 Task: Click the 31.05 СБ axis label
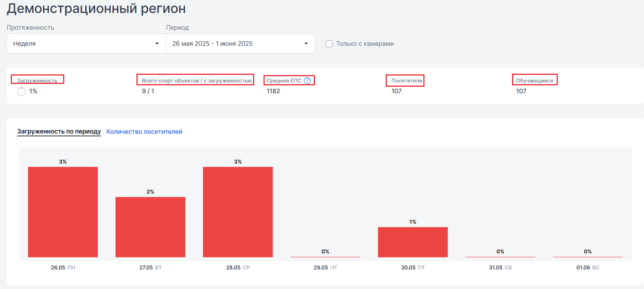pos(500,268)
